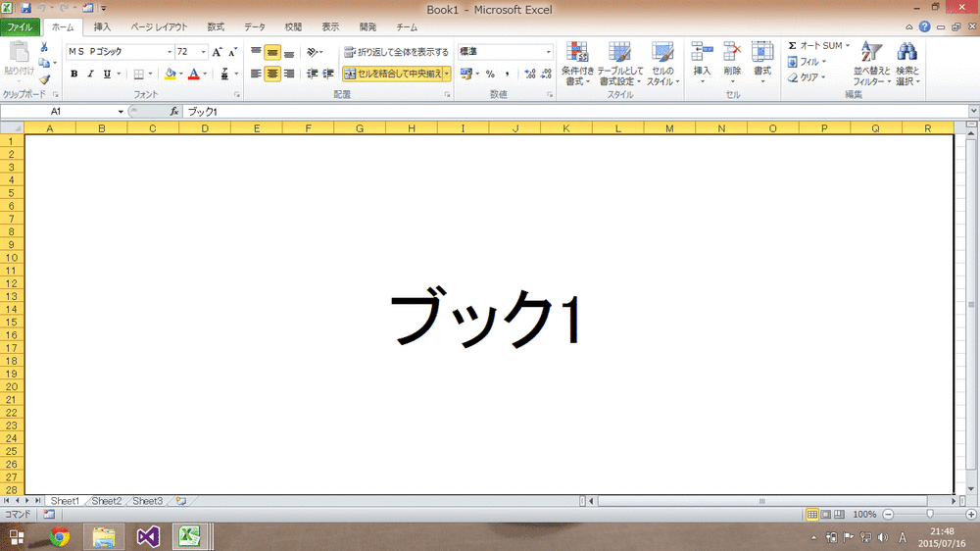Open 条件付き書式 conditional formatting

coord(577,64)
